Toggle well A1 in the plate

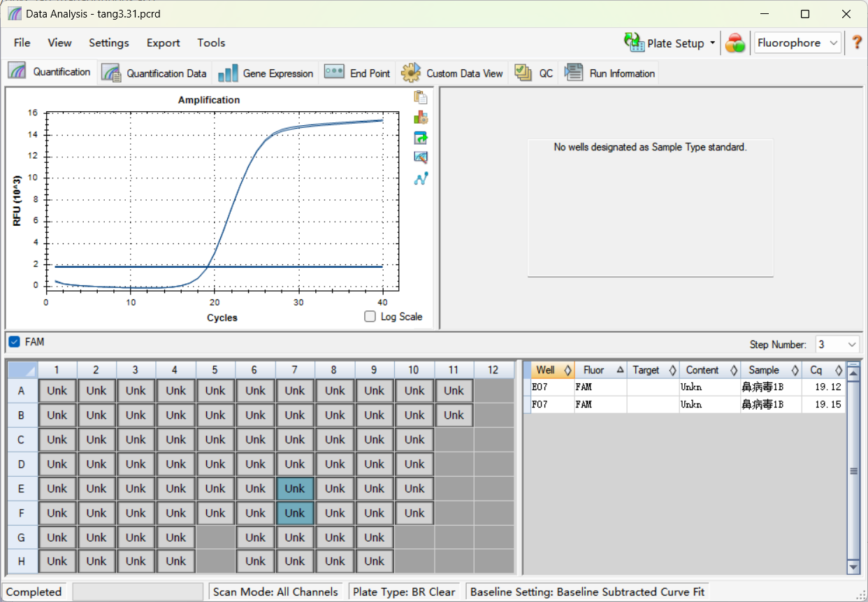click(57, 391)
